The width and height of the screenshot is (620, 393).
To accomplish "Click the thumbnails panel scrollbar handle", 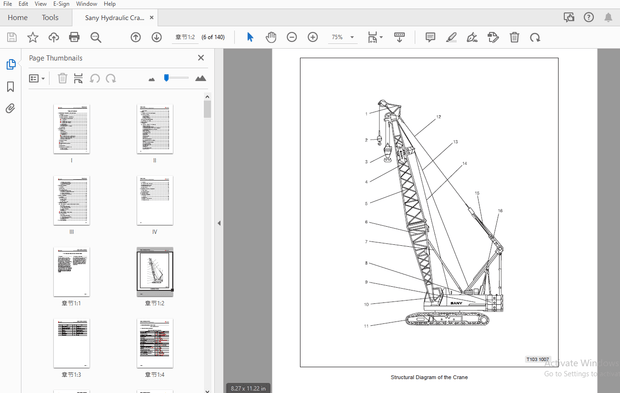I will [x=207, y=109].
